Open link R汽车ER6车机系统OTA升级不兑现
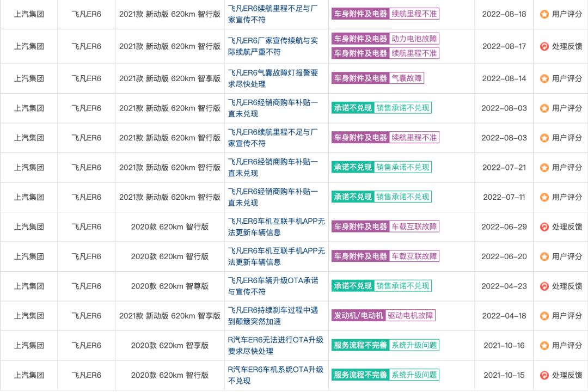Image resolution: width=588 pixels, height=392 pixels. (275, 375)
